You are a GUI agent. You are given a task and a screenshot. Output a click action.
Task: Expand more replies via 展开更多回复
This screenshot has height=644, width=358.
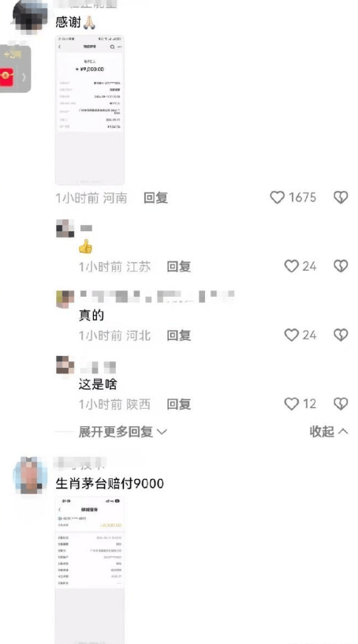(x=123, y=432)
